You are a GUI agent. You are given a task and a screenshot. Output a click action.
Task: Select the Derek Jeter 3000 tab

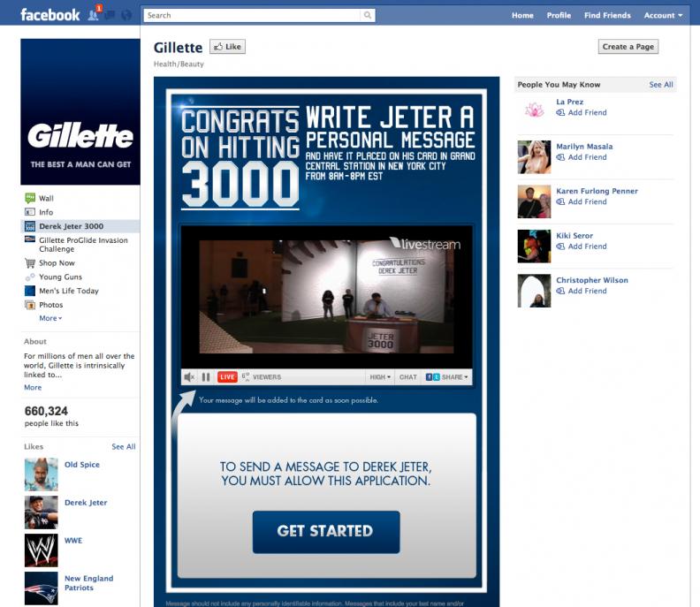pyautogui.click(x=80, y=226)
